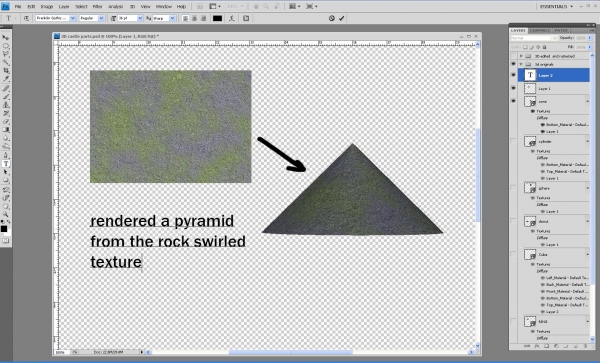Open the Filter menu
Screen dimensions: 600x363
[x=98, y=7]
